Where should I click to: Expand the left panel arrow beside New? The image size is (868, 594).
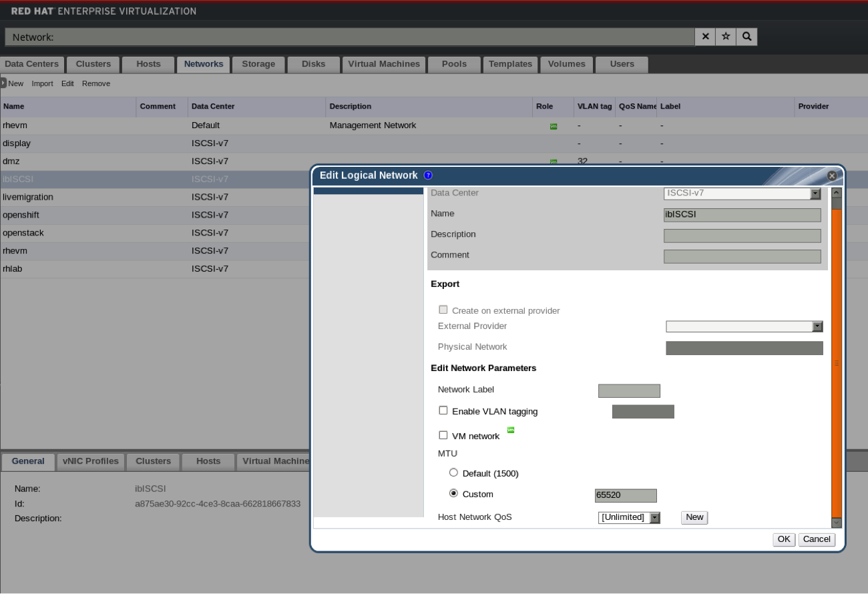point(3,83)
